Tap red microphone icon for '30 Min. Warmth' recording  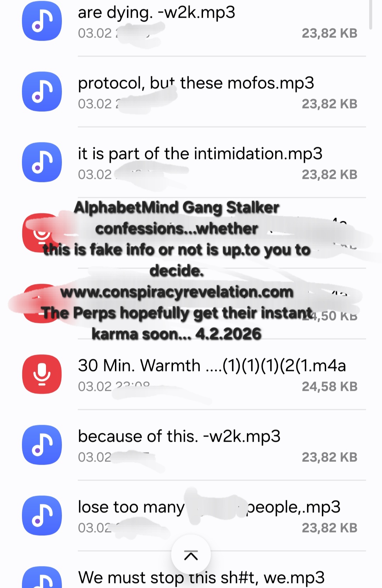coord(42,374)
